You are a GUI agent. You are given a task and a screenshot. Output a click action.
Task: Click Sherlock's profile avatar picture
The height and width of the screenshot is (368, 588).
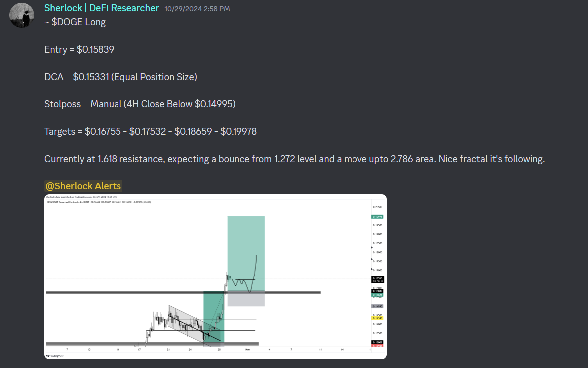21,15
